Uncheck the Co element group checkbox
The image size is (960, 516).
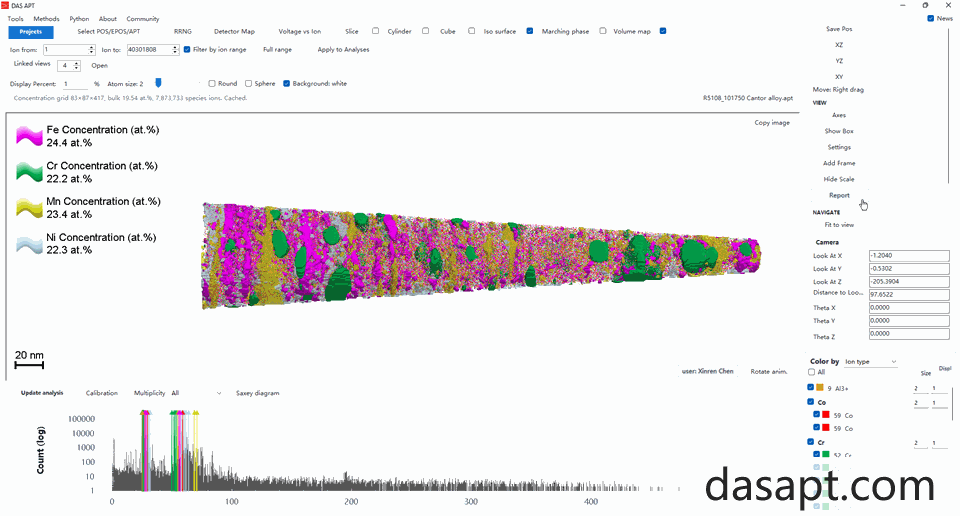pyautogui.click(x=811, y=402)
